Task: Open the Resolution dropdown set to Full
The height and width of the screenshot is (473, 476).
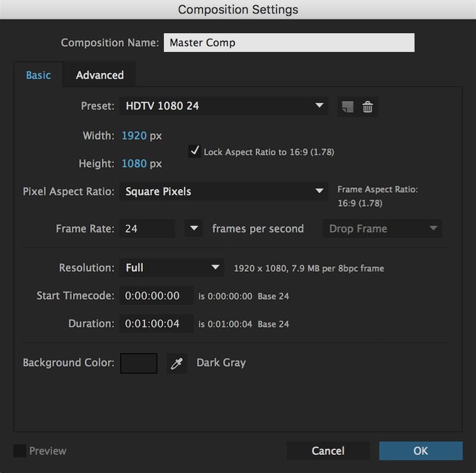Action: pos(171,268)
